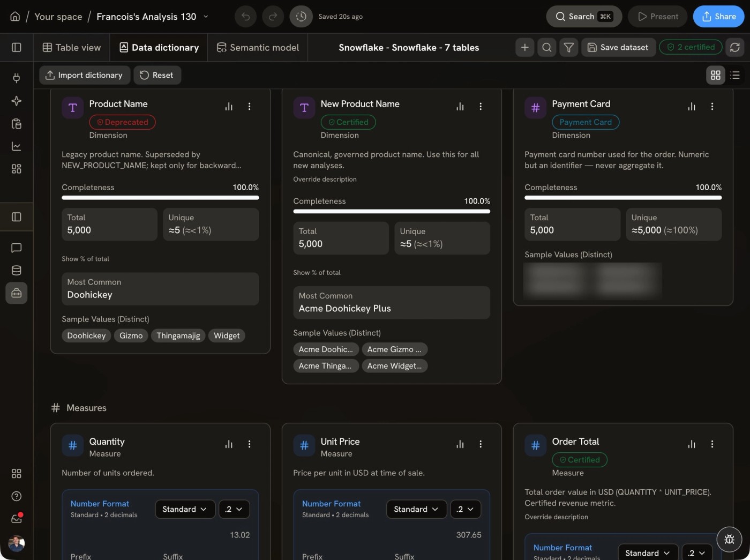This screenshot has width=750, height=560.
Task: Toggle the 2 certified filter badge
Action: [x=691, y=48]
